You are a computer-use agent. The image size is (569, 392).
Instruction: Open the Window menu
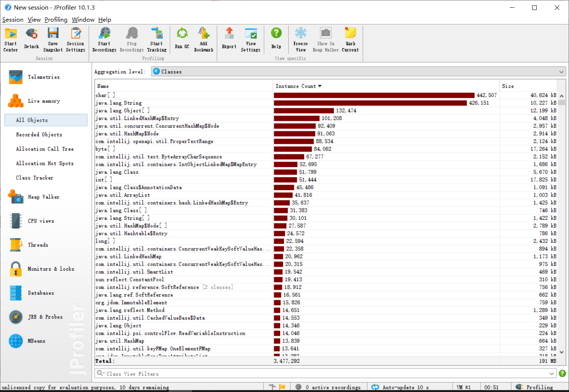pos(83,20)
